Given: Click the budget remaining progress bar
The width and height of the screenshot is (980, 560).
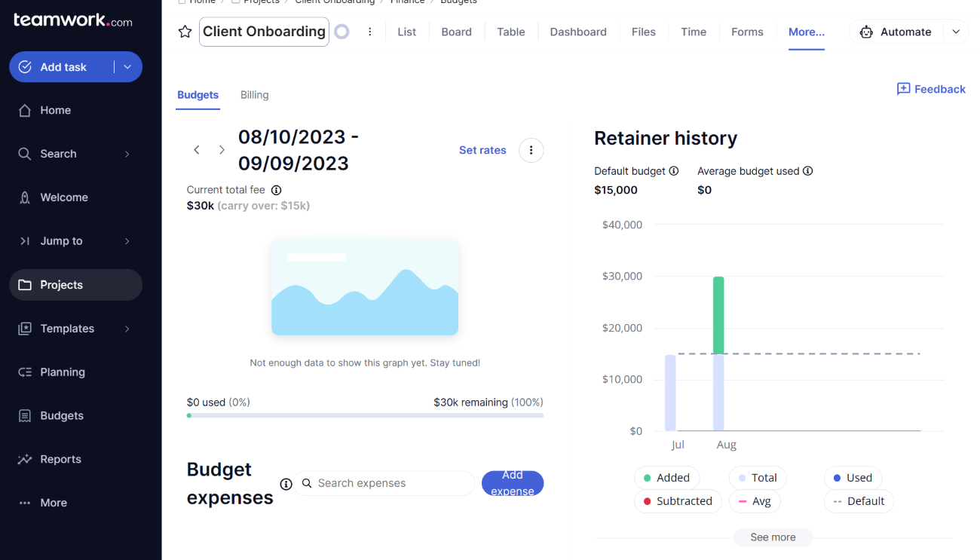Looking at the screenshot, I should click(365, 415).
